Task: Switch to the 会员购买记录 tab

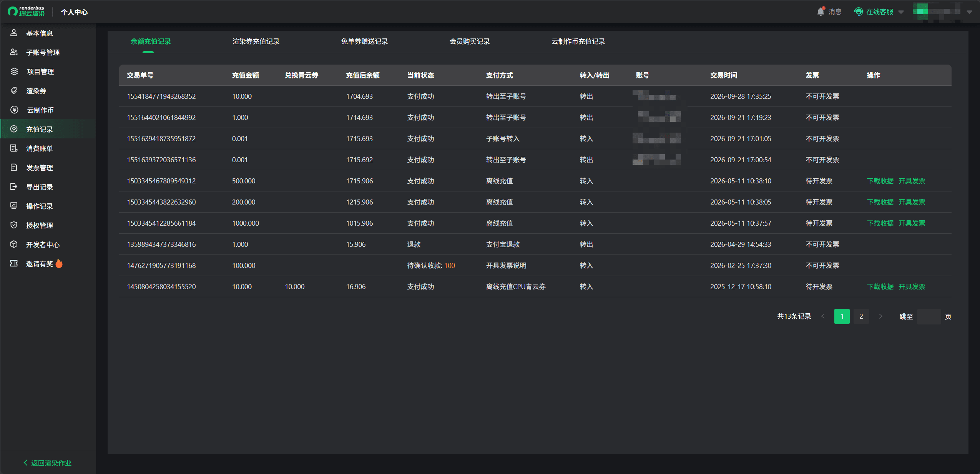Action: 470,42
